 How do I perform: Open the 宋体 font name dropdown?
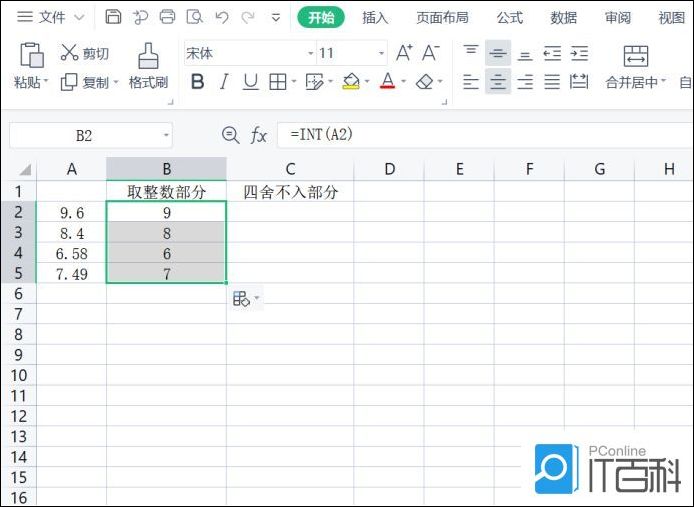tap(310, 54)
